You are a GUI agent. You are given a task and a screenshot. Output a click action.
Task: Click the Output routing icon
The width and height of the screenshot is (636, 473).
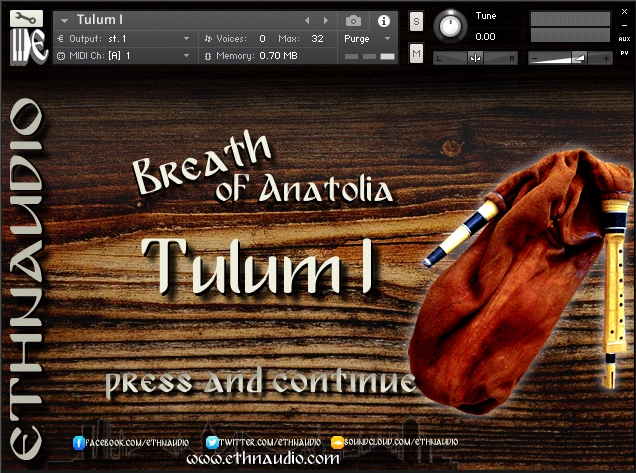click(61, 39)
